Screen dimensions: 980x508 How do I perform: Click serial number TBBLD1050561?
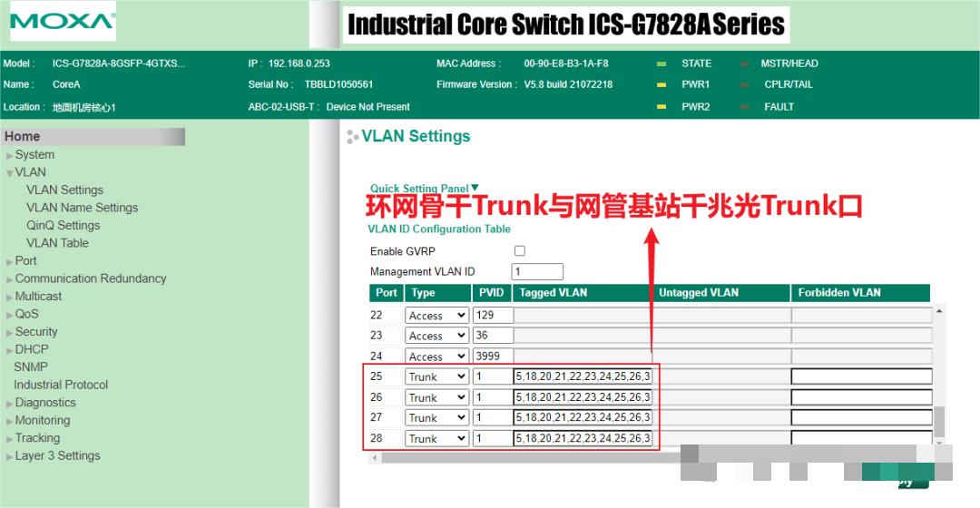coord(338,84)
